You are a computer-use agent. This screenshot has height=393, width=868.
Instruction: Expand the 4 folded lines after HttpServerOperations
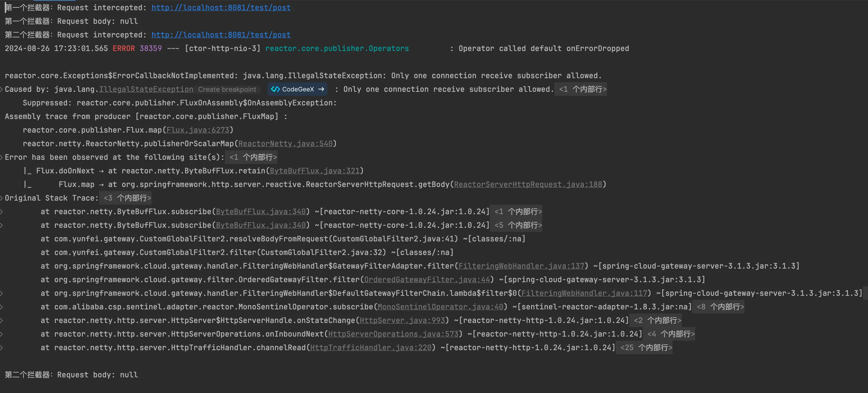click(x=669, y=334)
